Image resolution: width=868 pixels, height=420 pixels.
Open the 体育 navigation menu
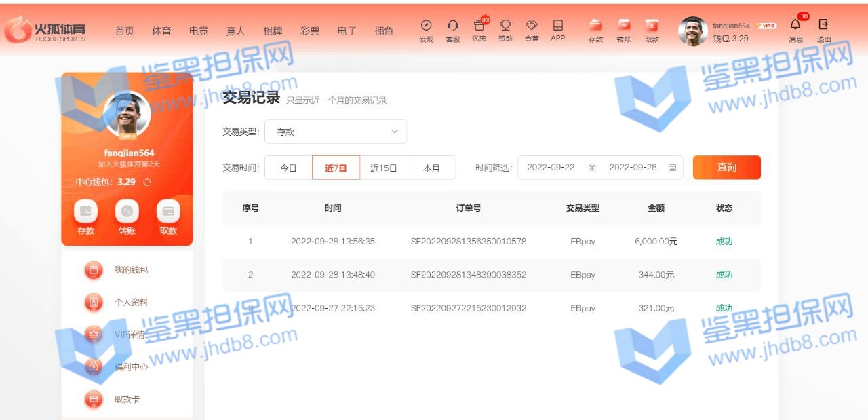coord(161,31)
